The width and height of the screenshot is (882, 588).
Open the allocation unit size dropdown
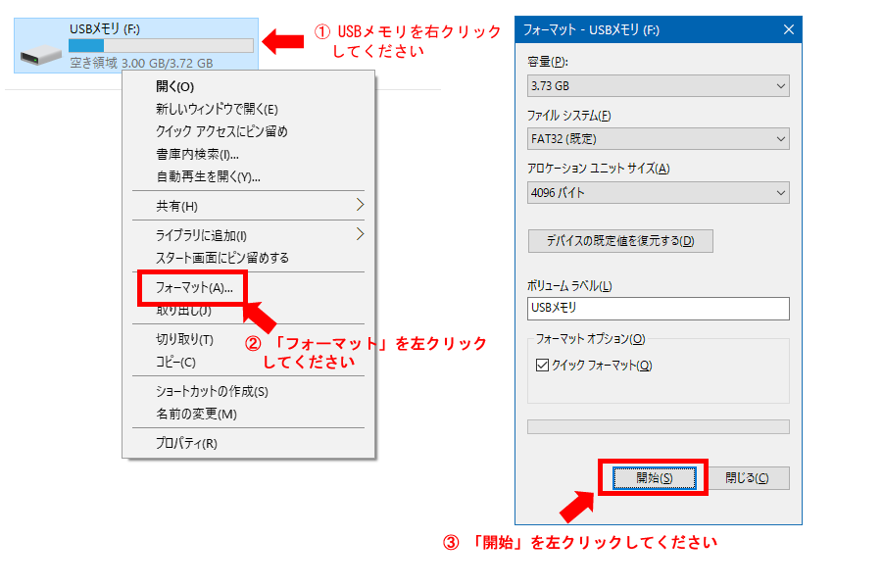[x=658, y=193]
